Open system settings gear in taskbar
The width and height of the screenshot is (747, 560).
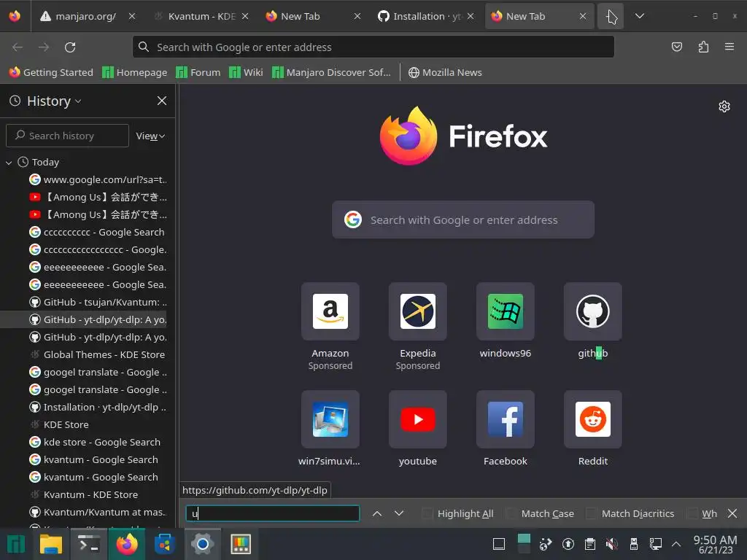(203, 544)
